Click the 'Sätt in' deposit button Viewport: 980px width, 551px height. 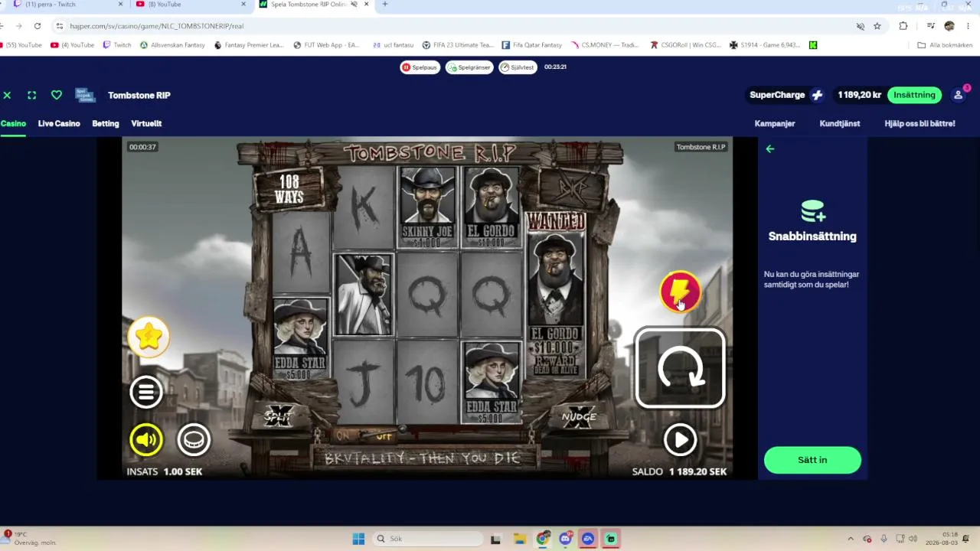[x=812, y=460]
